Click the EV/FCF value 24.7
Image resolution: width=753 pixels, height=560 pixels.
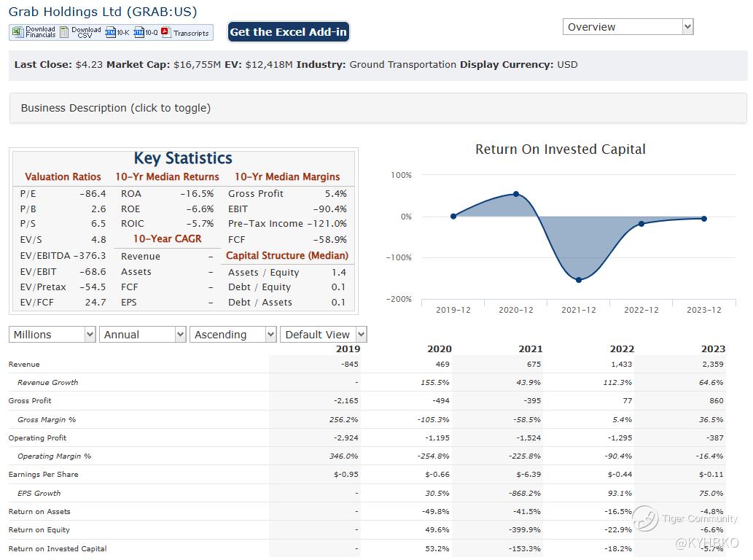95,302
